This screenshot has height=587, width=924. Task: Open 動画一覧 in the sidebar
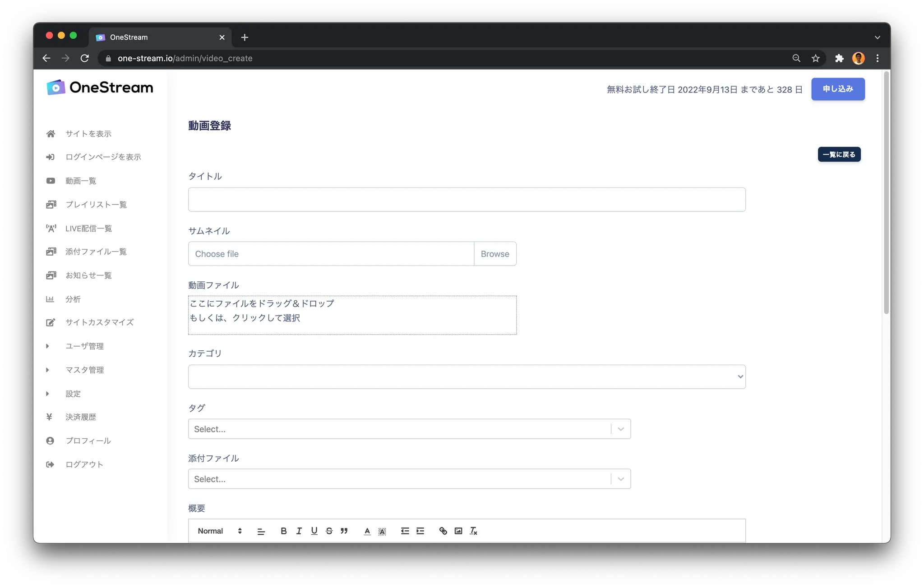point(81,181)
